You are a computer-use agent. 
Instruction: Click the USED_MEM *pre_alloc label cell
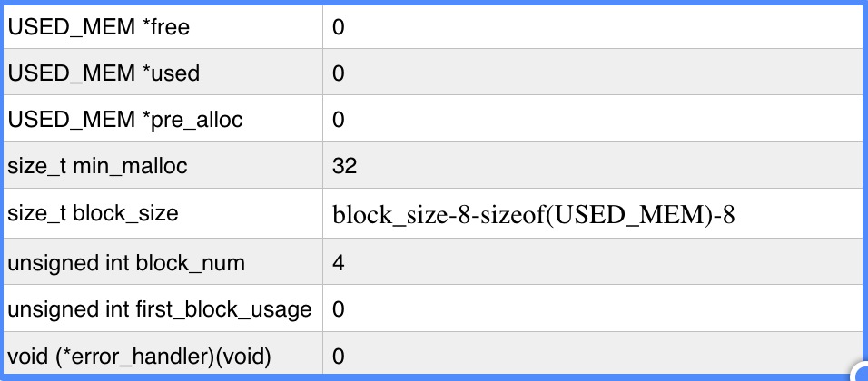click(125, 120)
